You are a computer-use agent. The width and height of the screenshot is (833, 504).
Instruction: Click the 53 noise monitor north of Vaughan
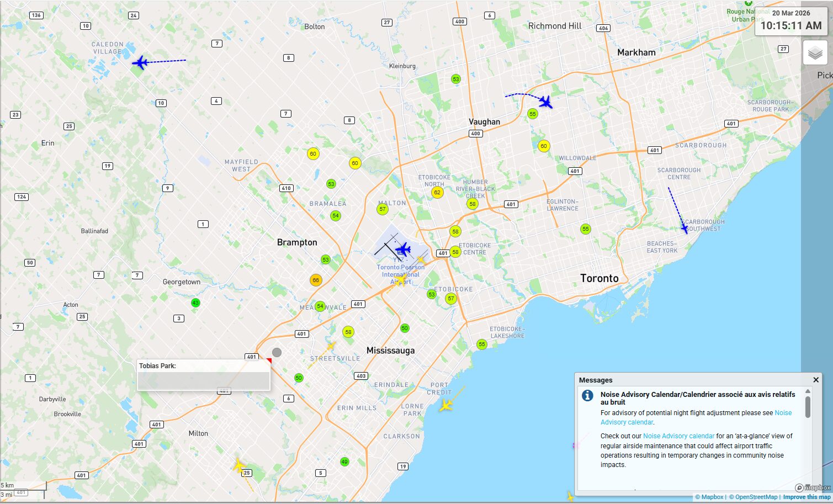[x=456, y=79]
